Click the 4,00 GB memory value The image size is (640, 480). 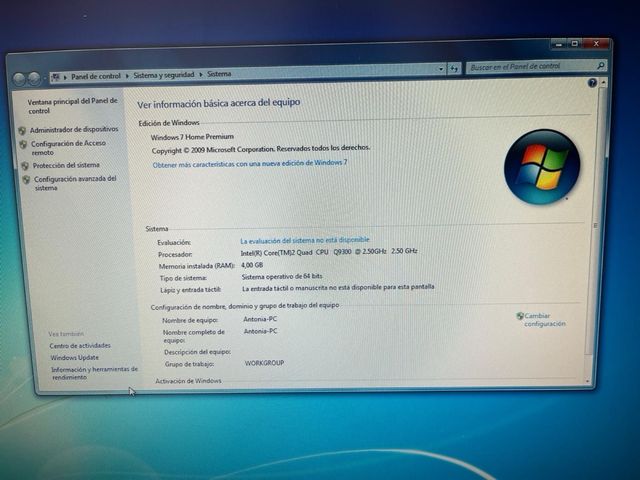252,265
